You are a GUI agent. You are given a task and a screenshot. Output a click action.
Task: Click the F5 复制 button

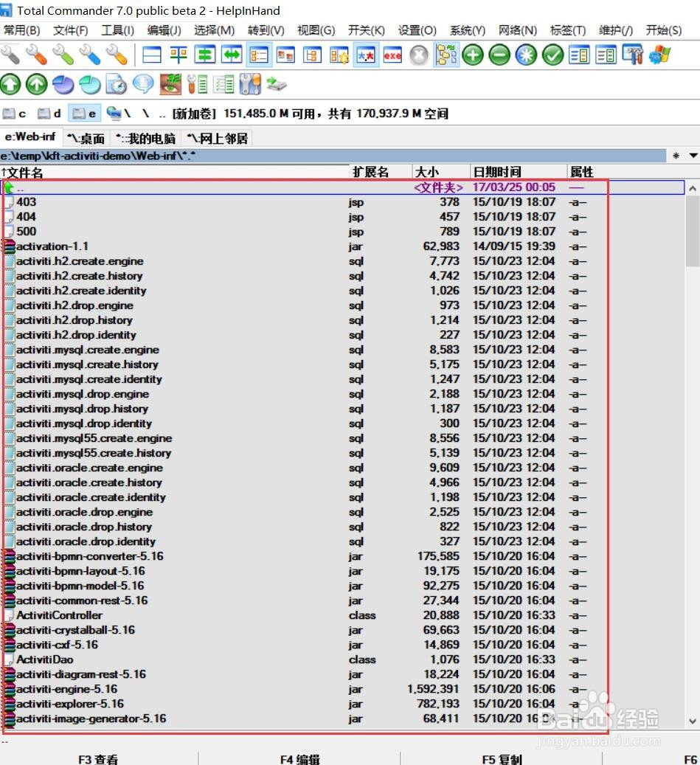click(502, 758)
